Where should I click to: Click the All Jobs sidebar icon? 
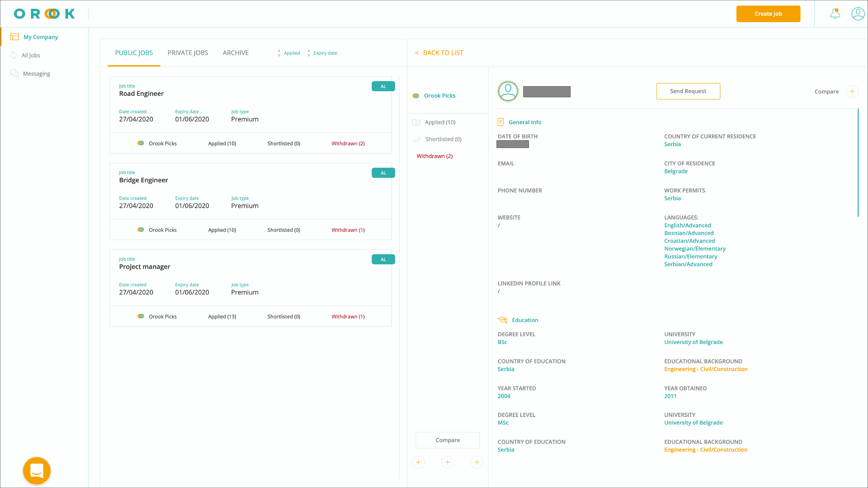click(14, 55)
